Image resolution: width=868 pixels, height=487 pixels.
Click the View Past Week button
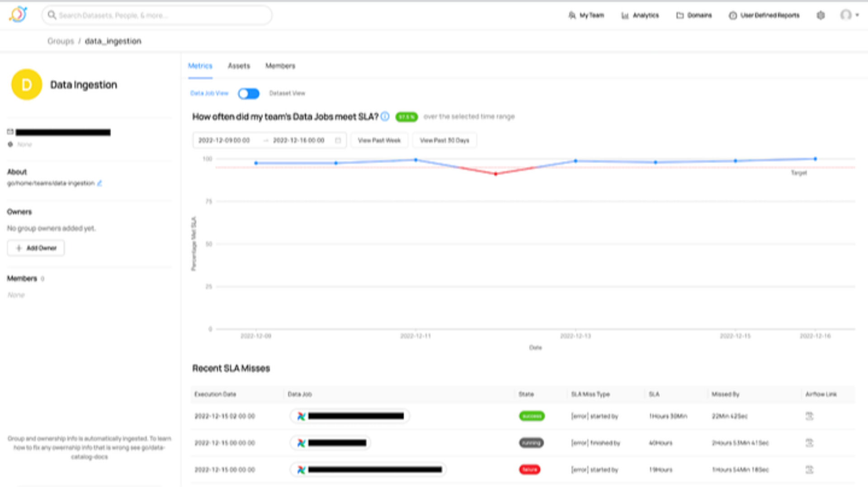(x=379, y=141)
